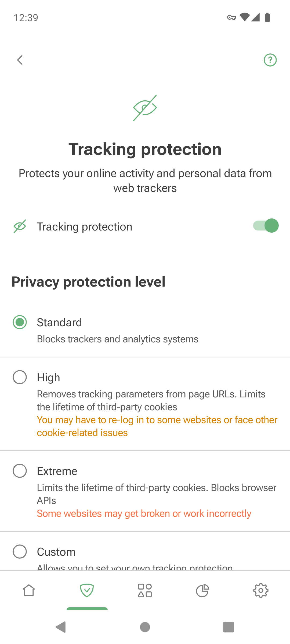Tap the Standard level description text
Viewport: 290px width, 644px height.
click(118, 339)
